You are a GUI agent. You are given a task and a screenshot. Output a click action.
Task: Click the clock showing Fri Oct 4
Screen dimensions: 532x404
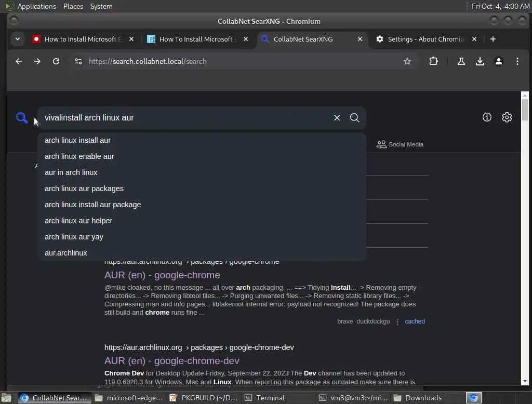500,6
